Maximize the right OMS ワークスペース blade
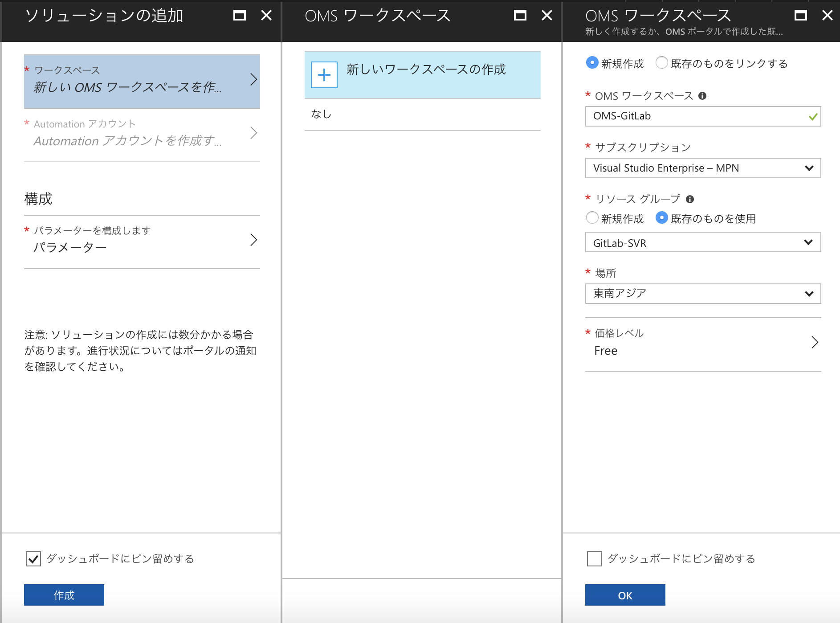This screenshot has width=840, height=623. coord(801,16)
